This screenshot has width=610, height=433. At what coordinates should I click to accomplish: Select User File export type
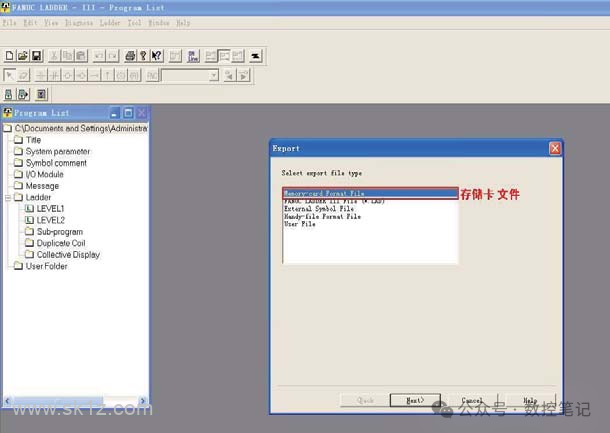pos(370,224)
